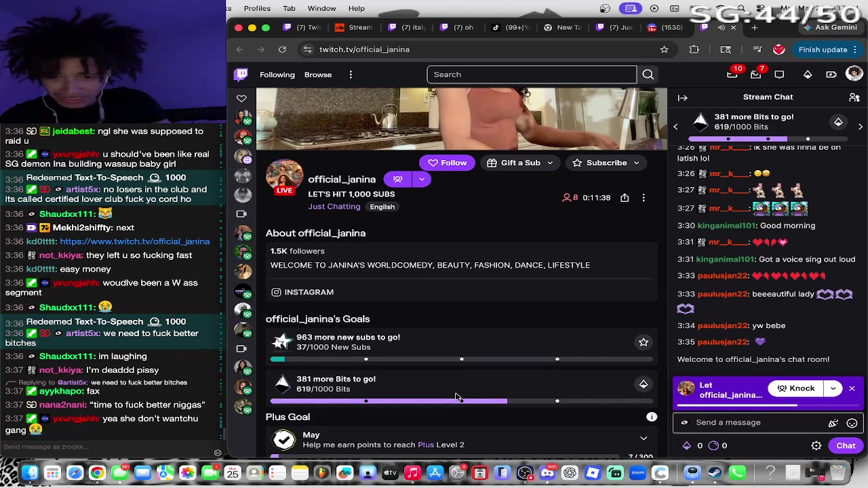Image resolution: width=868 pixels, height=488 pixels.
Task: Click the Get Bits diamond icon in the top bar
Action: pyautogui.click(x=808, y=75)
